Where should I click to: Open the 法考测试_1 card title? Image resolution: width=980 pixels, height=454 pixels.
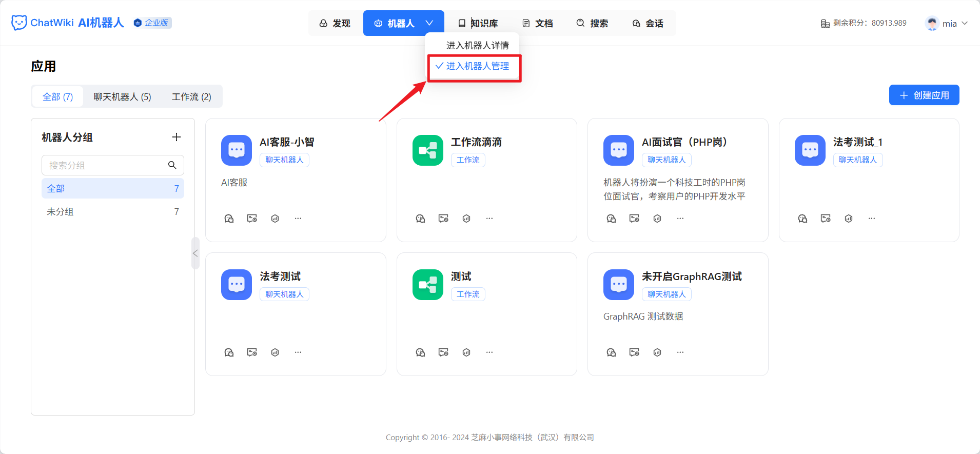(858, 142)
